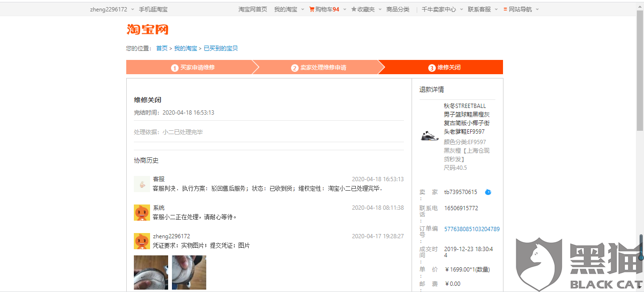Click the system orange mascot avatar
644x292 pixels.
click(142, 212)
